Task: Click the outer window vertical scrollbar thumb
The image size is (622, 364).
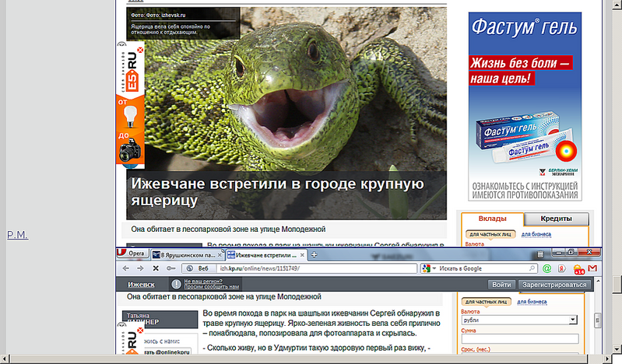Action: click(x=617, y=284)
